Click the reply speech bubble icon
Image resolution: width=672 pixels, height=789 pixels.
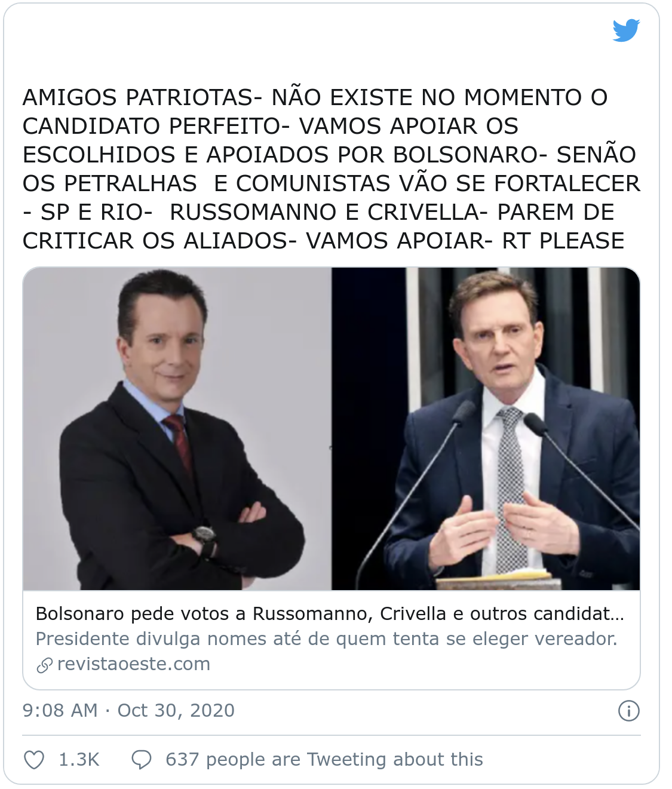[142, 760]
